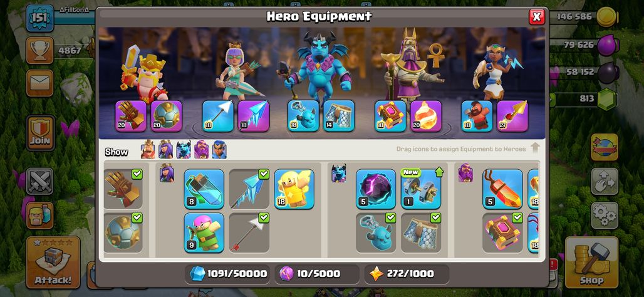The height and width of the screenshot is (297, 644).
Task: Select Minion Prince's Henchmen Puppet slot level 18
Action: pyautogui.click(x=303, y=116)
